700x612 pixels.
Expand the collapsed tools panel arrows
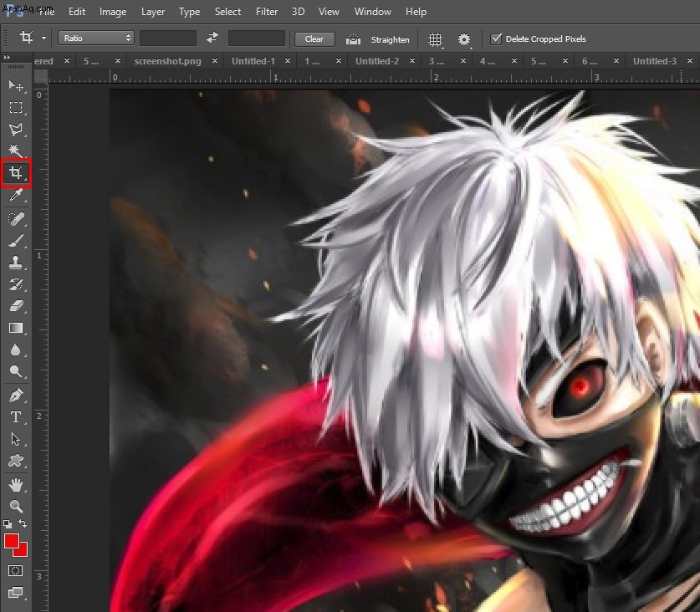[x=7, y=57]
